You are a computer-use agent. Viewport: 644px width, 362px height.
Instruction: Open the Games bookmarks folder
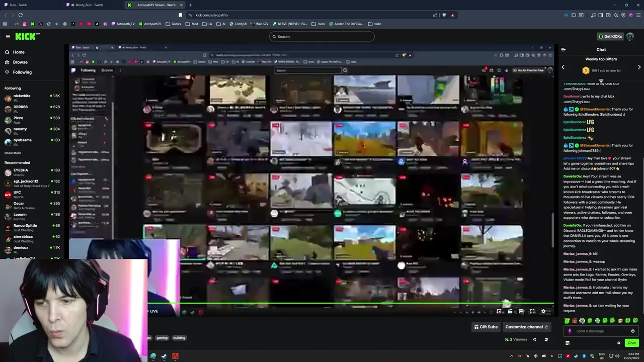pos(173,24)
